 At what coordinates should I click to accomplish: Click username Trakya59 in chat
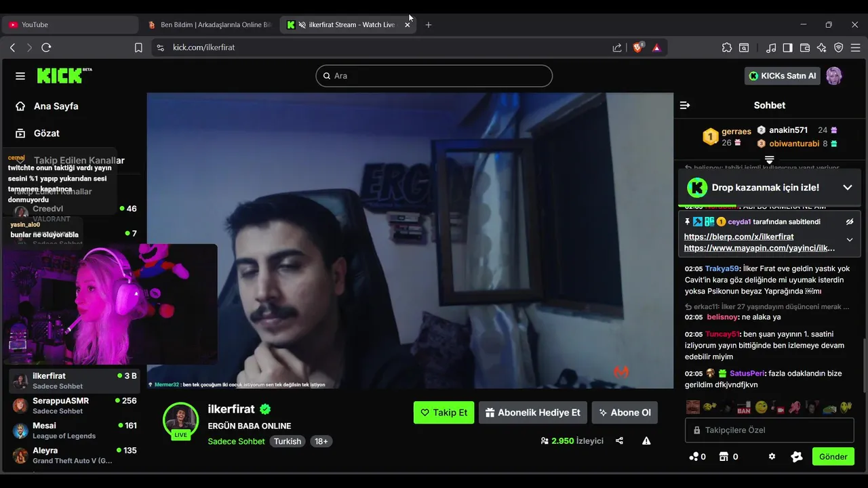[x=723, y=268]
